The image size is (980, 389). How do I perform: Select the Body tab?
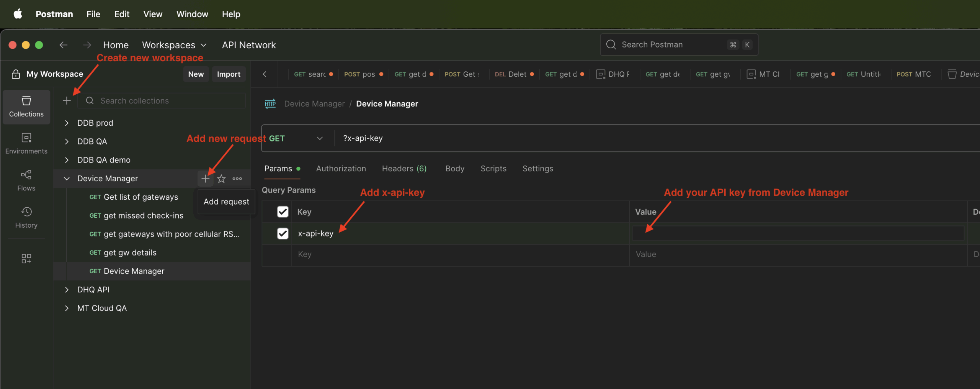click(455, 169)
